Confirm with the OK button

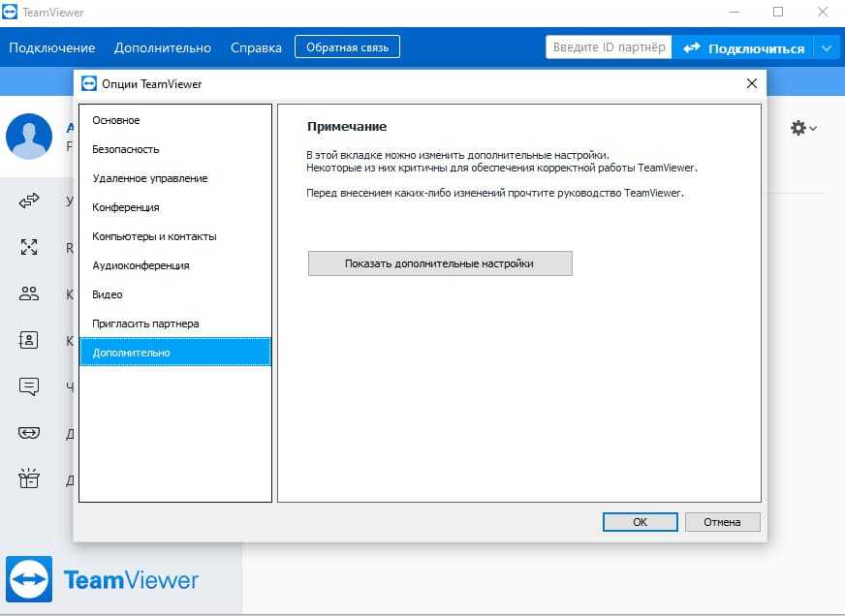click(641, 522)
